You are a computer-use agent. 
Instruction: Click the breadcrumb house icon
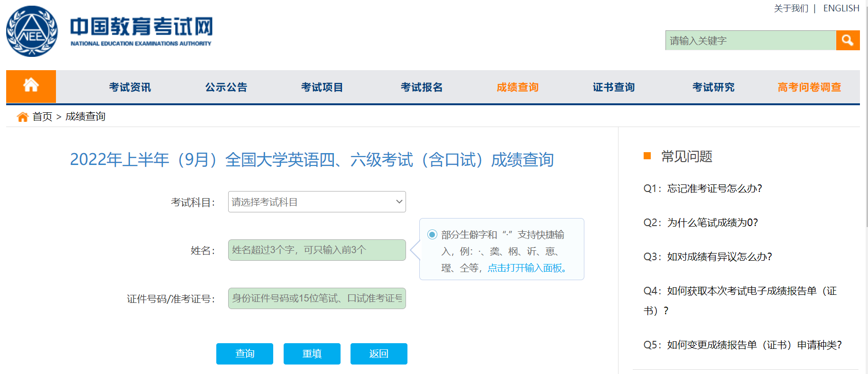click(x=22, y=117)
